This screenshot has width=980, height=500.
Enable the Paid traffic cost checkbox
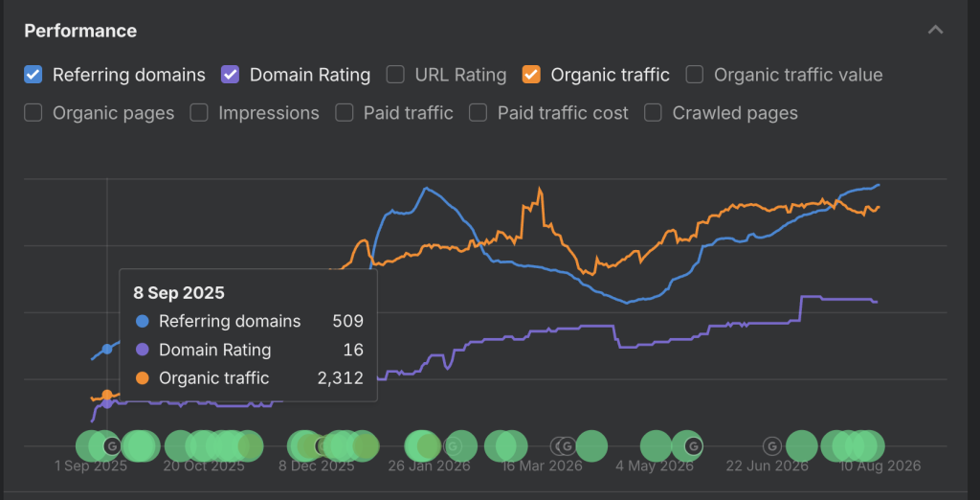pos(479,113)
